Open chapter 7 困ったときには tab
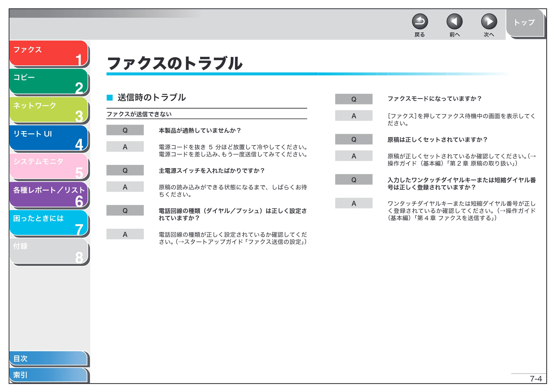Image resolution: width=554 pixels, height=392 pixels. pos(48,223)
